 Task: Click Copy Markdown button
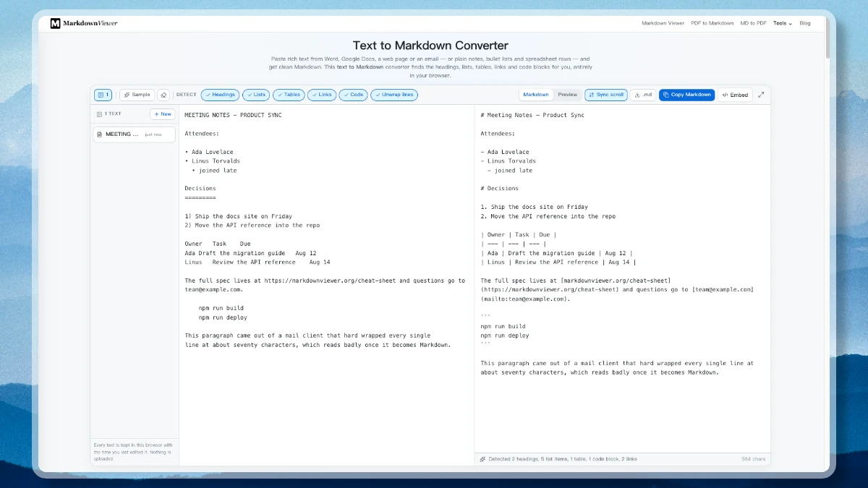[686, 95]
